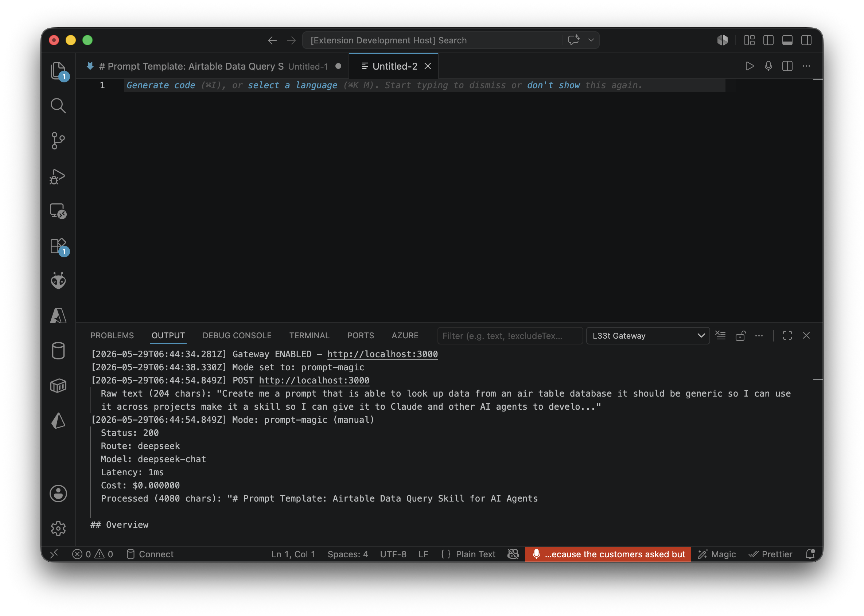The width and height of the screenshot is (864, 616).
Task: Close the Untitled-2 tab
Action: click(x=428, y=66)
